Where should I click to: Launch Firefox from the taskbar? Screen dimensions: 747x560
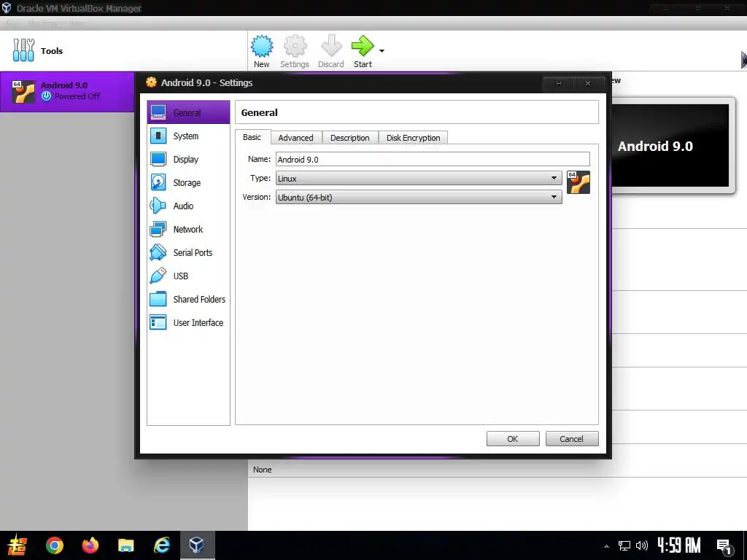point(90,545)
